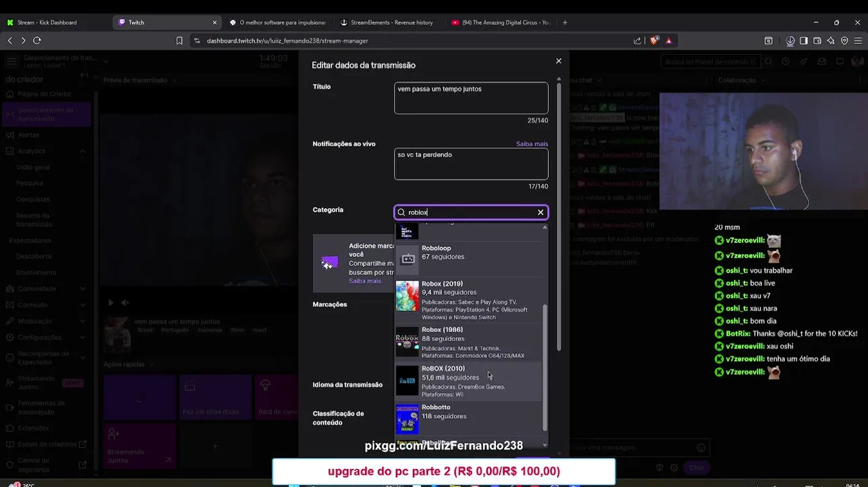Viewport: 868px width, 487px height.
Task: Clear the roblox category search text
Action: coord(541,212)
